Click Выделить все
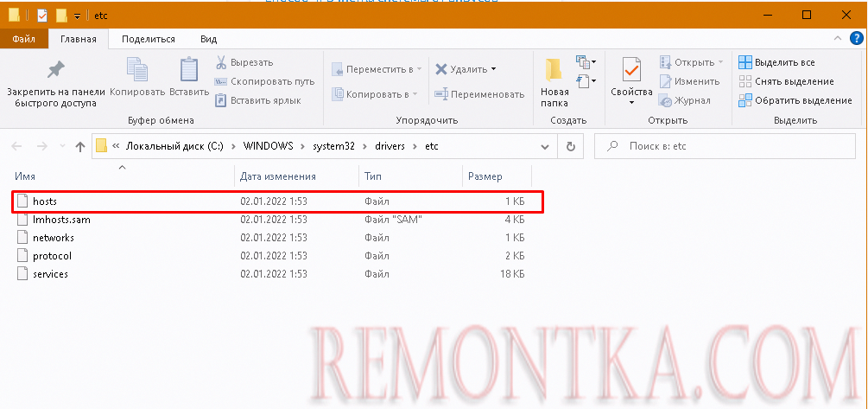 point(776,62)
